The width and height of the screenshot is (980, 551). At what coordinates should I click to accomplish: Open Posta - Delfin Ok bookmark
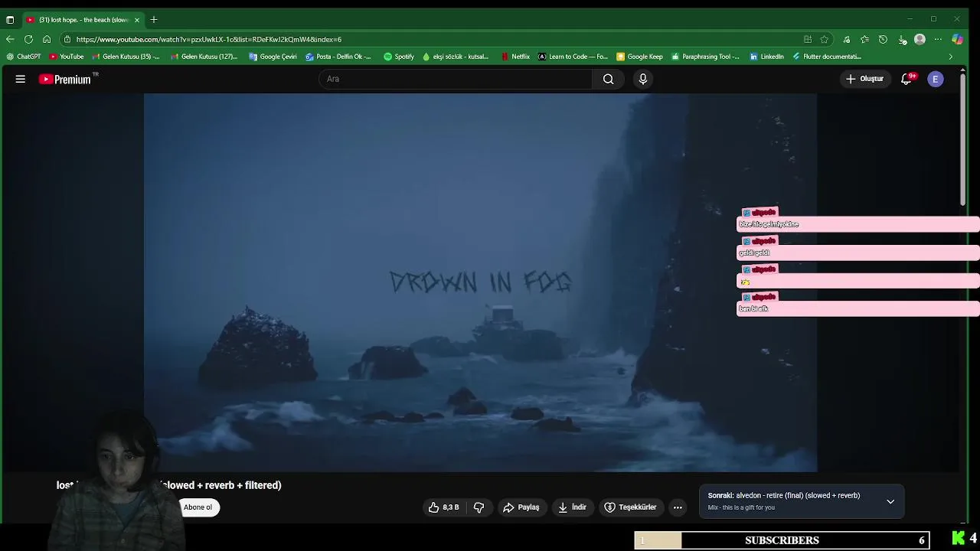(x=338, y=57)
